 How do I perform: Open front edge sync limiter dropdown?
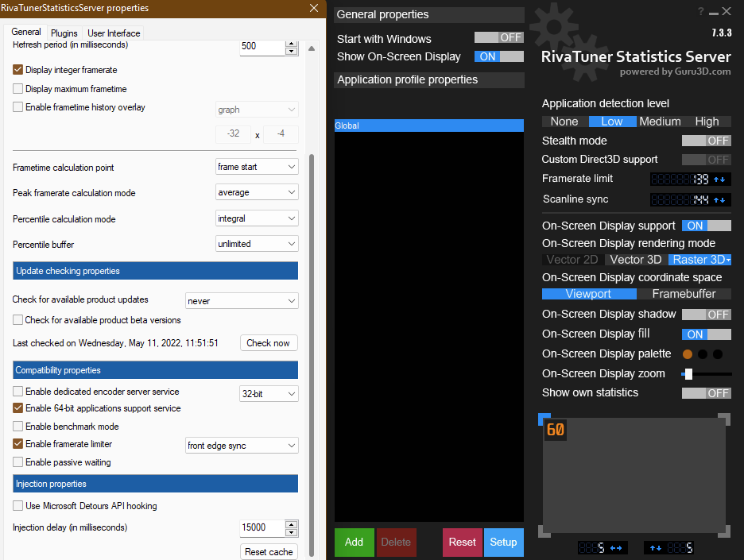click(242, 446)
